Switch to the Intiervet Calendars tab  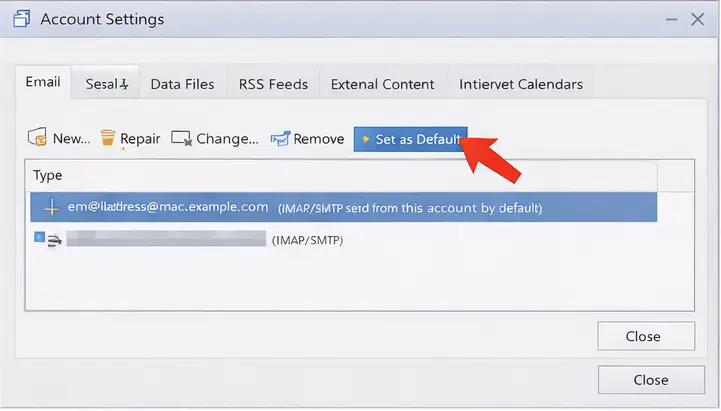pyautogui.click(x=521, y=84)
